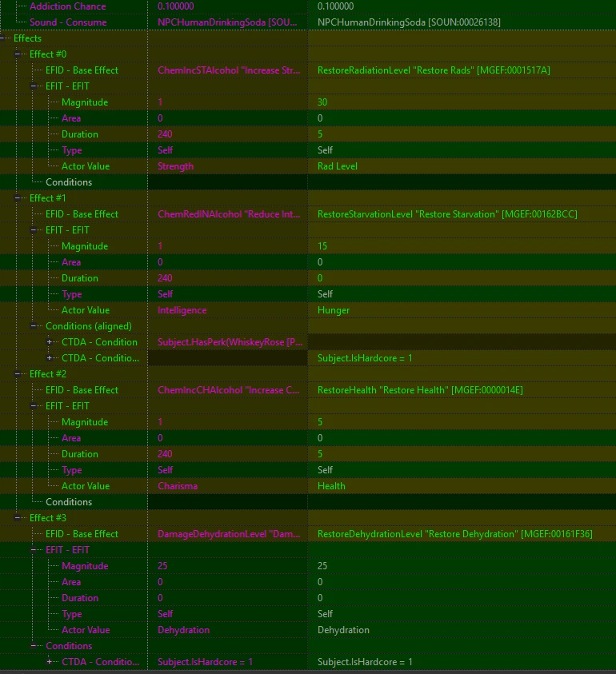Select the Addiction Chance row label

[x=67, y=6]
